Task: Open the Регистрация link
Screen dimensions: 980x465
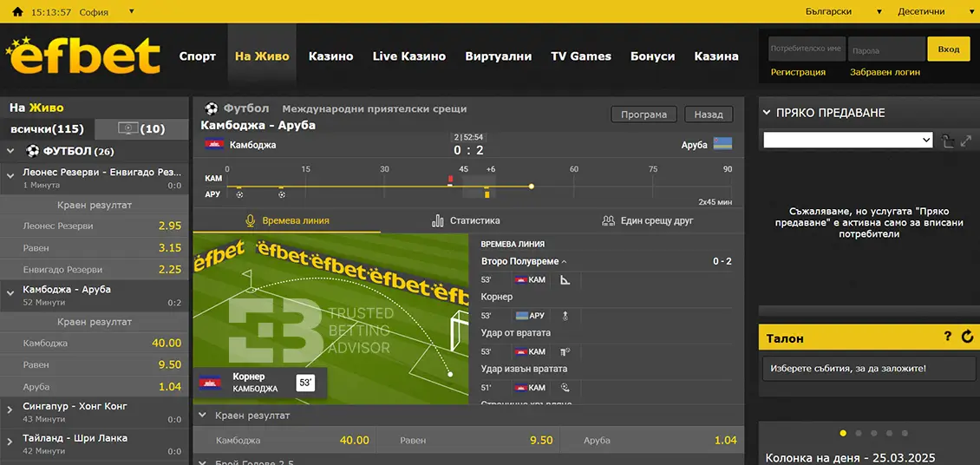Action: [x=798, y=72]
